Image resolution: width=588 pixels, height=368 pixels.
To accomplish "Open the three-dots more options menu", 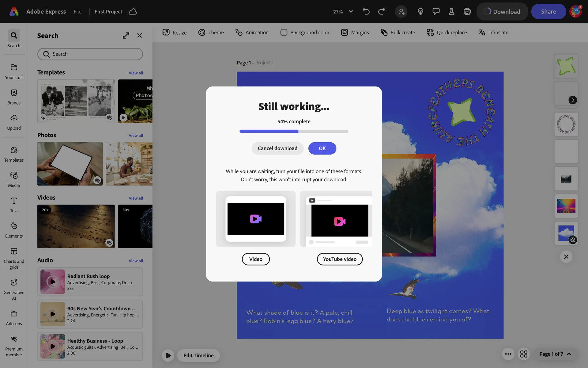I will (x=508, y=354).
